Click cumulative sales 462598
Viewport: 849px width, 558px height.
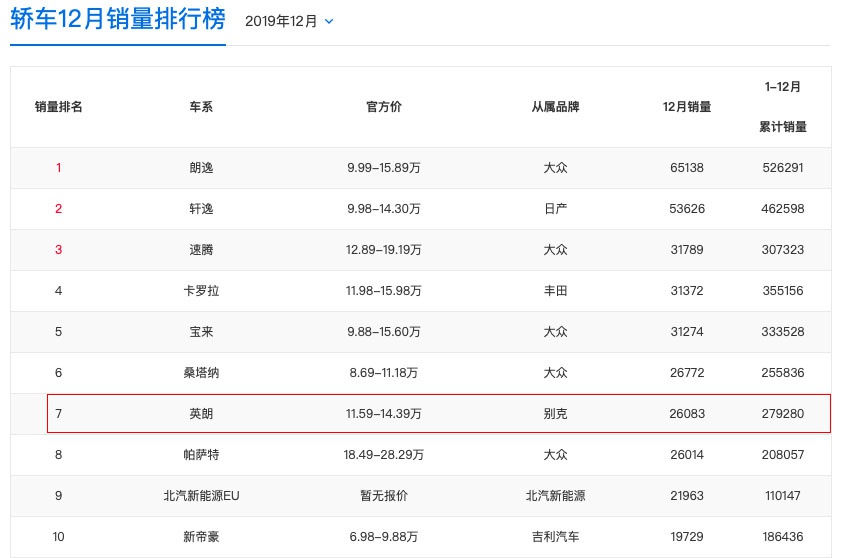coord(783,209)
